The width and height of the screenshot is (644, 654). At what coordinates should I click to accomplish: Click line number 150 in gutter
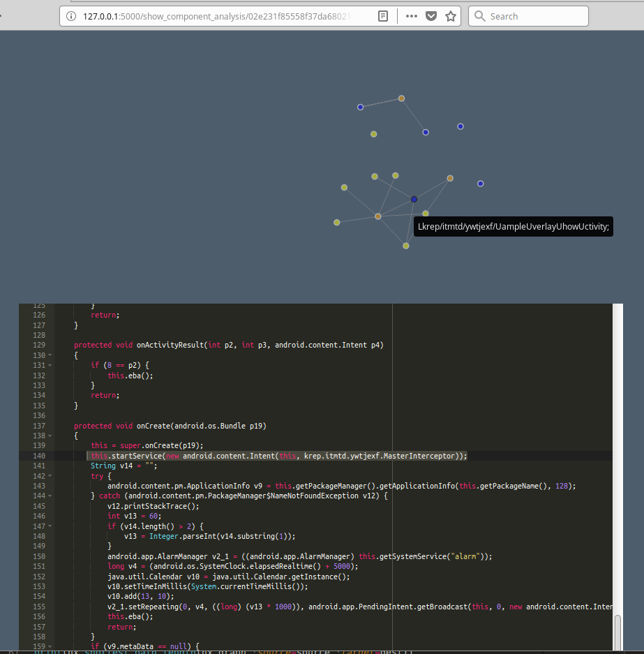tap(39, 556)
